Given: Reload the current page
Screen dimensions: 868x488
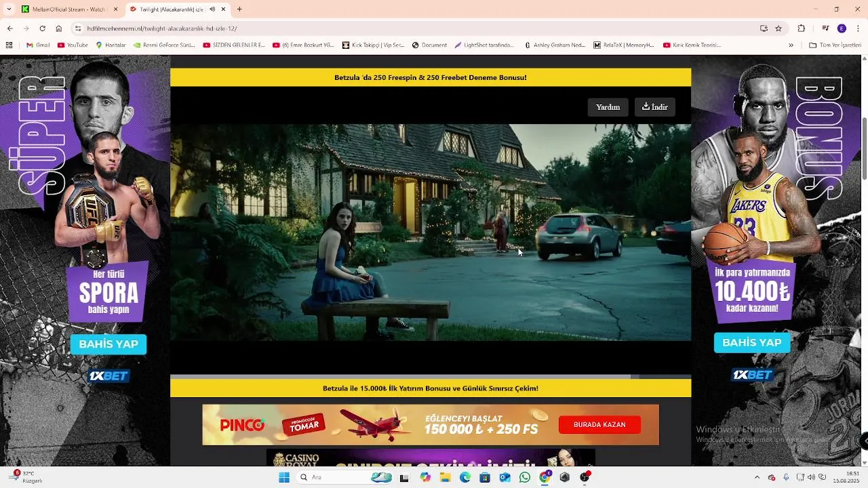Looking at the screenshot, I should 42,28.
